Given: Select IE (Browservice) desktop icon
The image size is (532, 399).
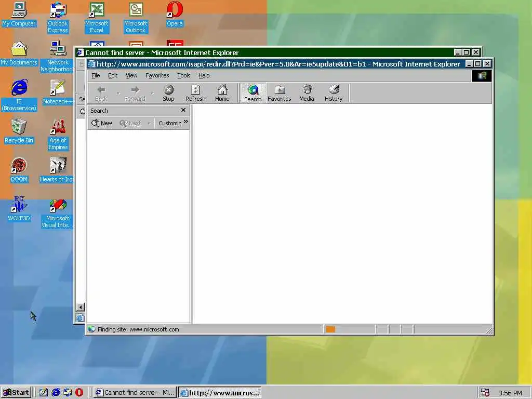Looking at the screenshot, I should (19, 96).
